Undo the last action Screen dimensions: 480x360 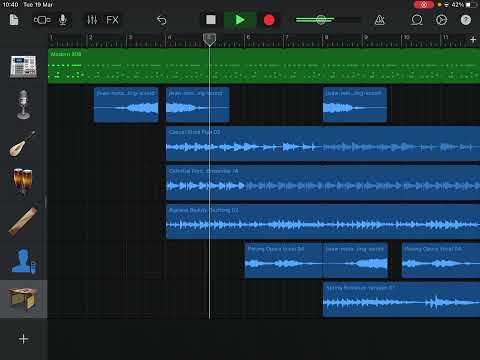[x=162, y=20]
